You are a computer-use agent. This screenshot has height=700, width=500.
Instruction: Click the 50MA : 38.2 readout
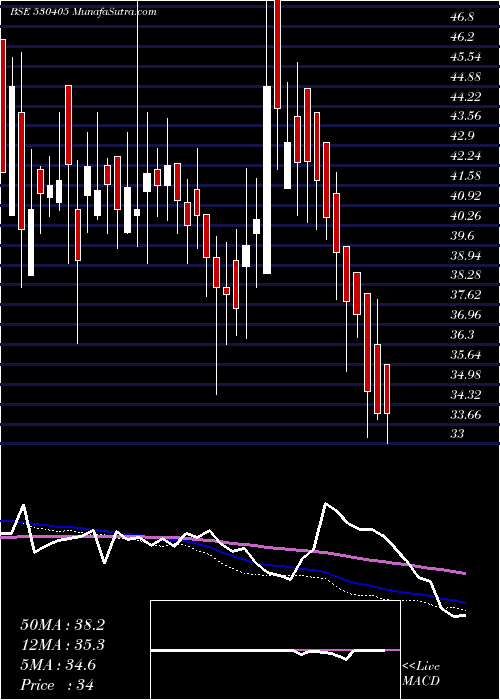tap(62, 625)
